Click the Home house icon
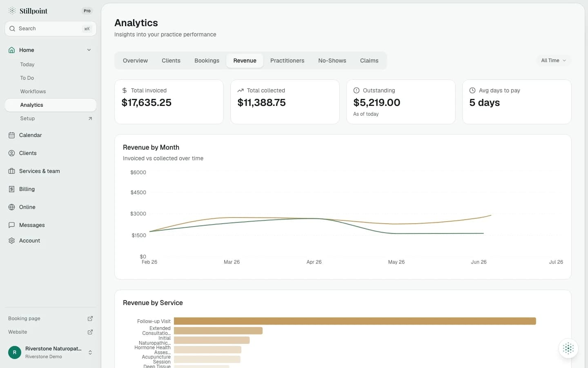The height and width of the screenshot is (368, 588). coord(11,50)
